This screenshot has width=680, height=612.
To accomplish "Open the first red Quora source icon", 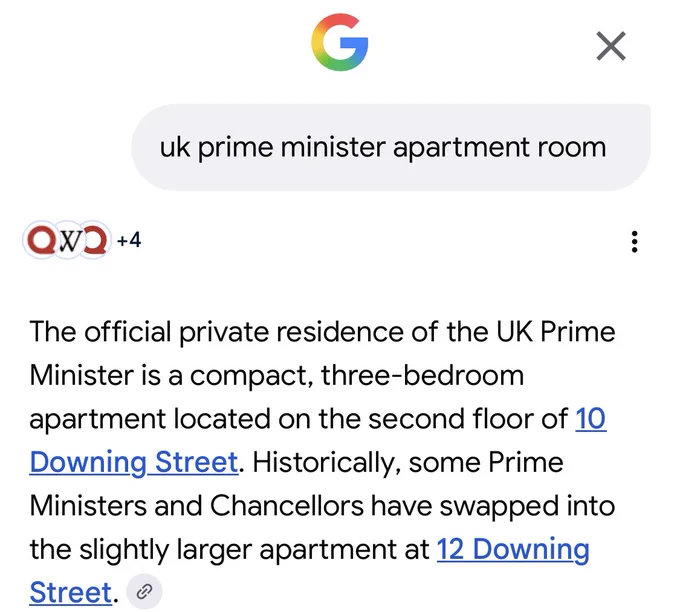I will (x=41, y=240).
